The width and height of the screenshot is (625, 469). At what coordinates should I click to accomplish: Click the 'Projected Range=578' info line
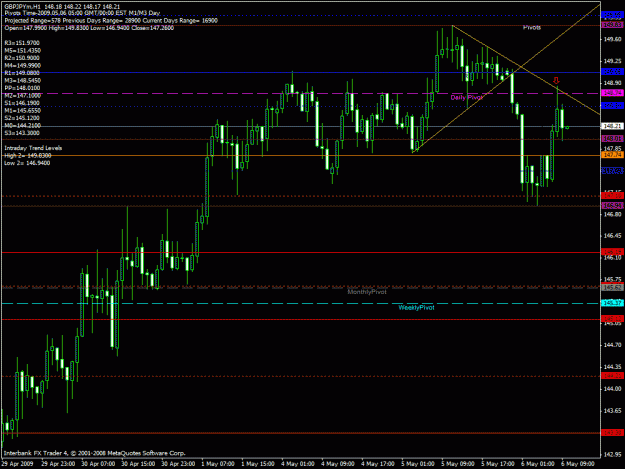coord(111,21)
